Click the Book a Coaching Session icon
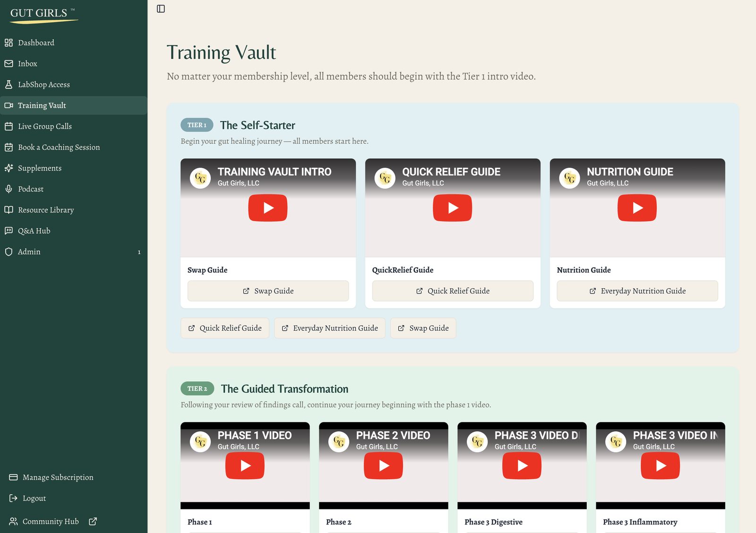 (x=9, y=147)
